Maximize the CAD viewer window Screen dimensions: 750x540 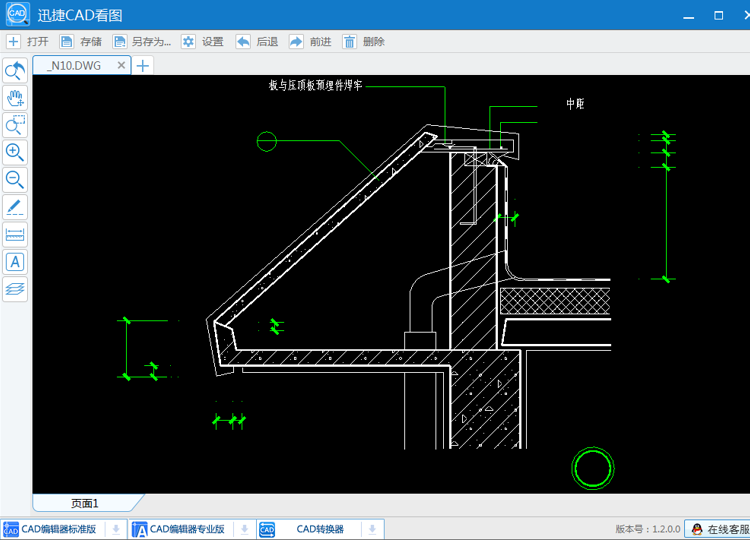[x=718, y=16]
